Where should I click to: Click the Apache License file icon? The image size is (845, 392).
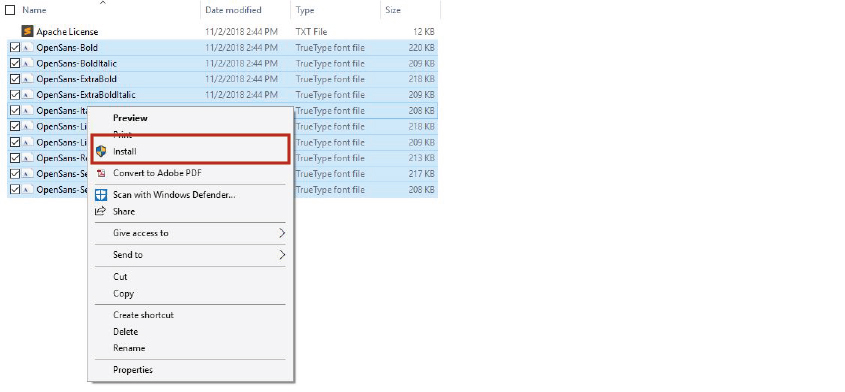click(27, 31)
